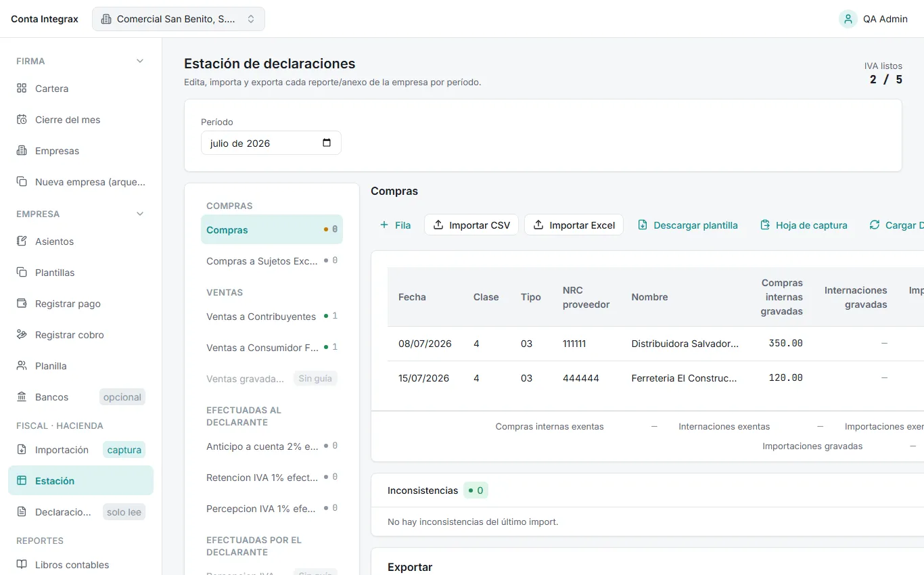This screenshot has height=575, width=924.
Task: Click the Cierre del mes clock icon
Action: (22, 120)
